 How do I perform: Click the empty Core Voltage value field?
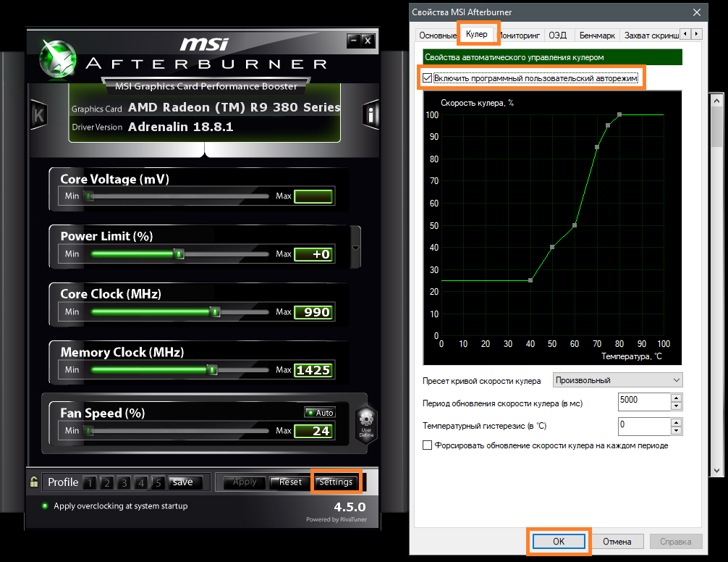pos(313,196)
